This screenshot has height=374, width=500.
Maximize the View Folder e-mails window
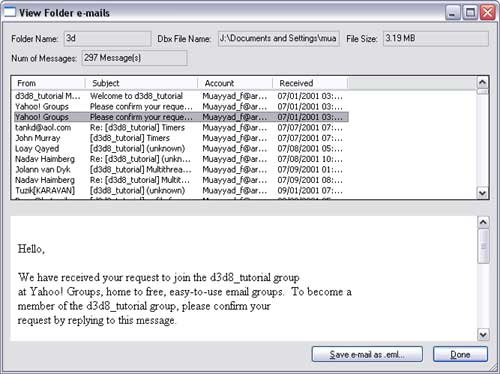point(470,13)
